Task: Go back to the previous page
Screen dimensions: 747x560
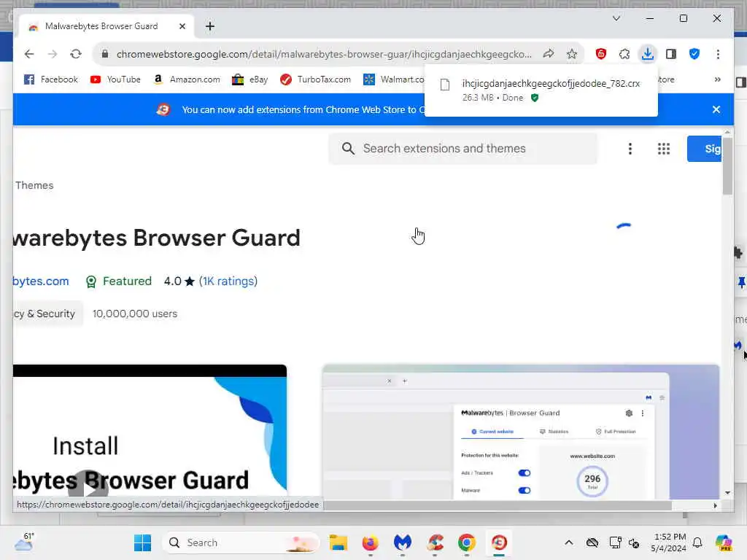Action: (x=29, y=54)
